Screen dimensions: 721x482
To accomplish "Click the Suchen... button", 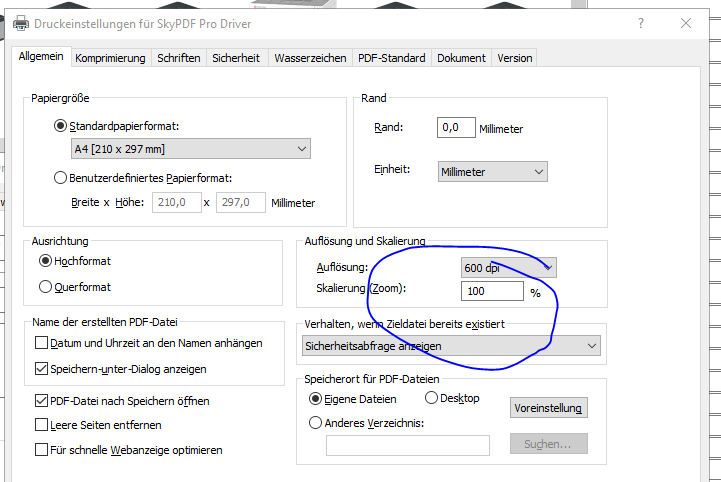I will click(x=548, y=444).
